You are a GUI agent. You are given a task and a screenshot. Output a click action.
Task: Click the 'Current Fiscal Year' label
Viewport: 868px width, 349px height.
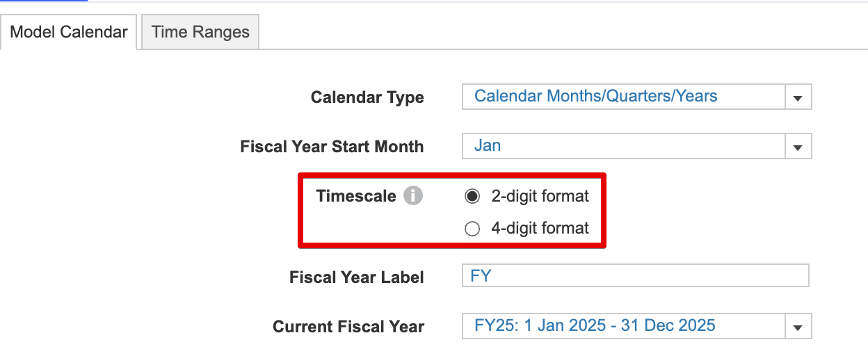[348, 327]
